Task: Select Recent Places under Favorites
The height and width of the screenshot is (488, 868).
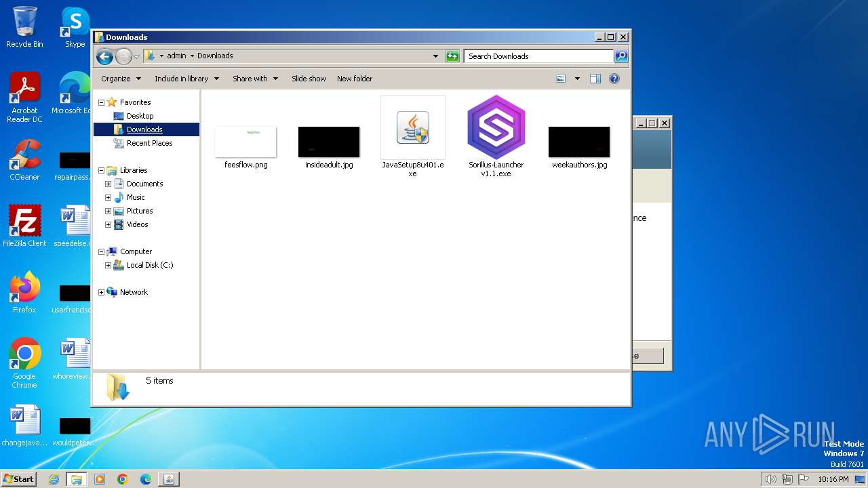Action: 149,143
